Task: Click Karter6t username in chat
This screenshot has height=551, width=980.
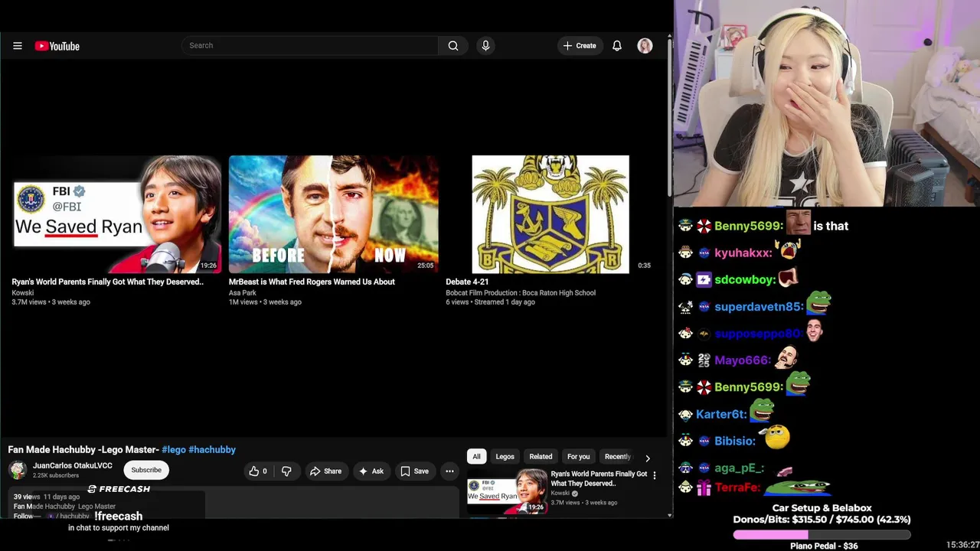Action: 721,414
